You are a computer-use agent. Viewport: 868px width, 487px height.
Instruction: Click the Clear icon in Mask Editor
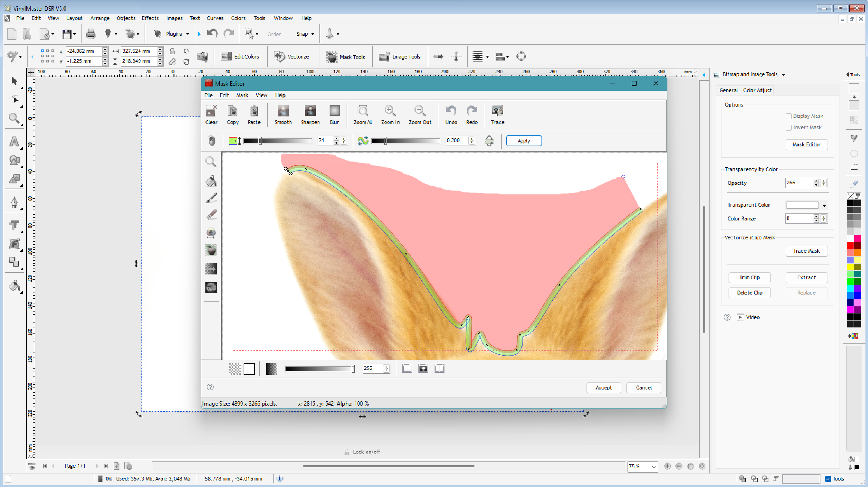(211, 115)
